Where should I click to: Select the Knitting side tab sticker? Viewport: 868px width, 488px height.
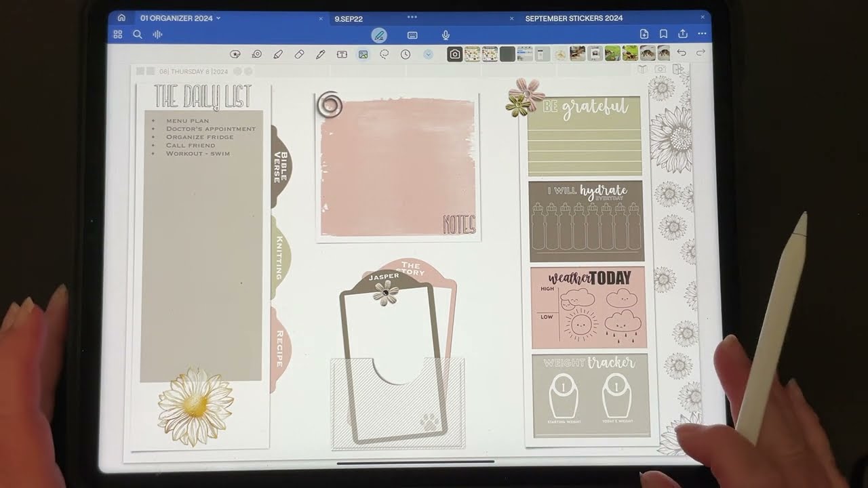[281, 257]
